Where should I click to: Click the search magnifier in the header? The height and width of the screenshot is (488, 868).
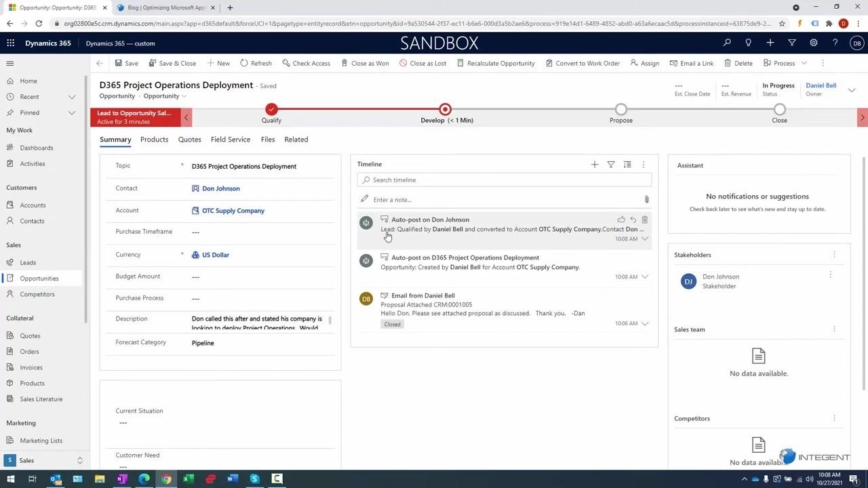[727, 43]
